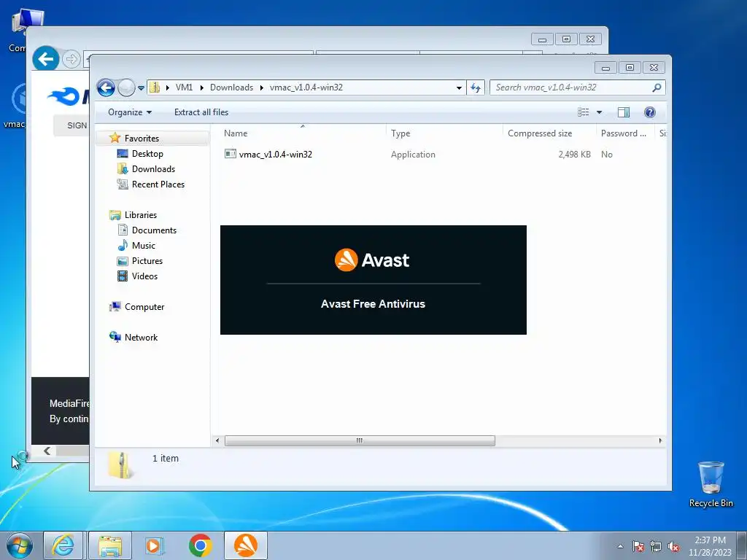Open Windows Media Player from taskbar
The image size is (747, 560).
(154, 545)
